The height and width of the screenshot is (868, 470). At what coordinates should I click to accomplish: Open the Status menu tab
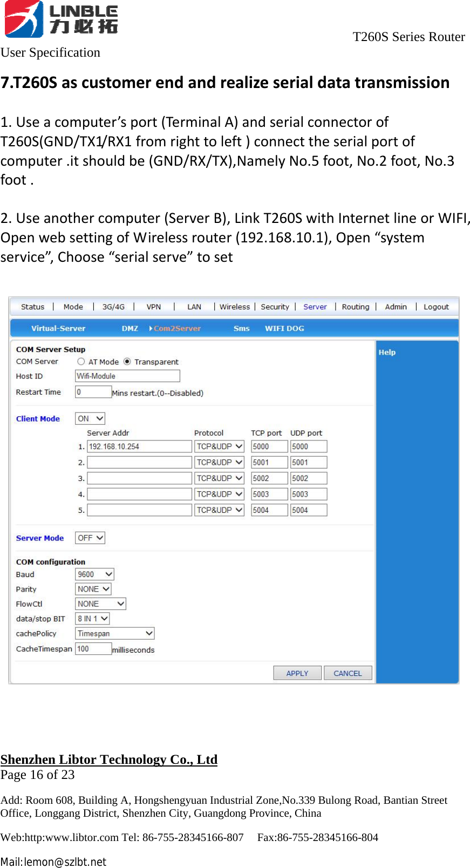(x=32, y=307)
